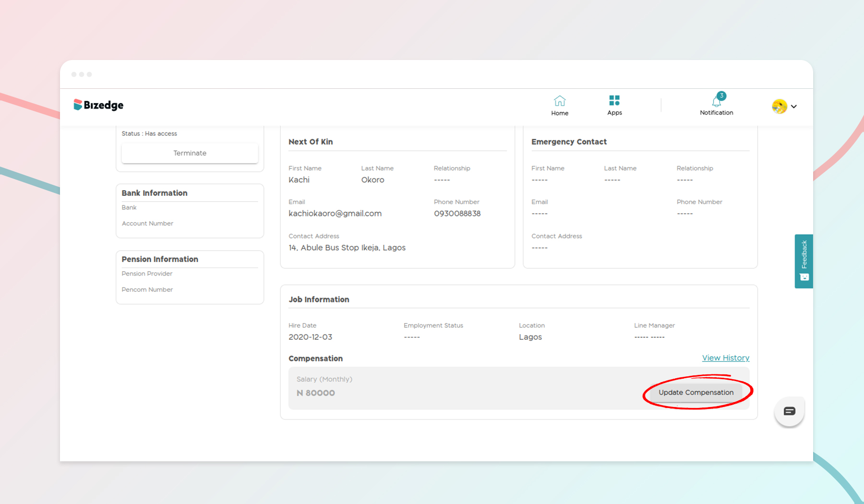This screenshot has width=864, height=504.
Task: Click Update Compensation button
Action: [x=696, y=393]
